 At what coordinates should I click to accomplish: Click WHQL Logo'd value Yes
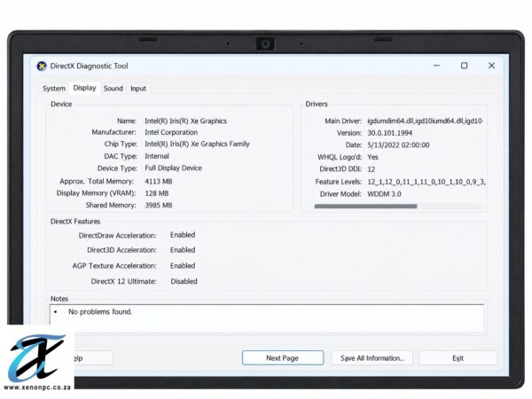coord(372,157)
